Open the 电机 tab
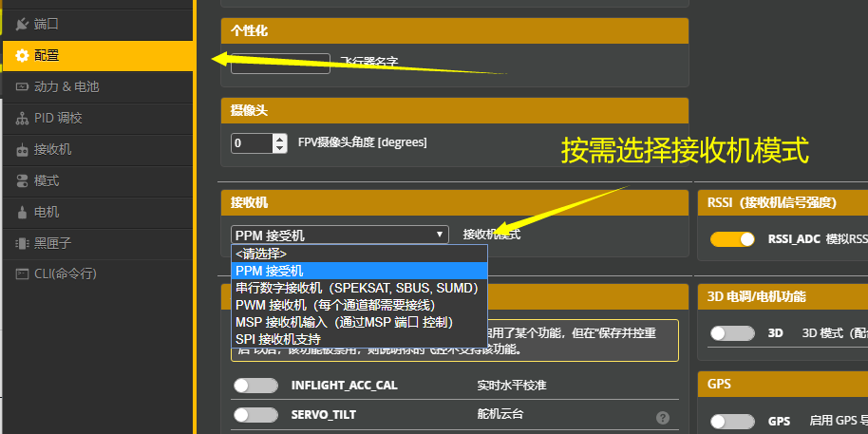Viewport: 868px width, 434px height. pos(98,212)
